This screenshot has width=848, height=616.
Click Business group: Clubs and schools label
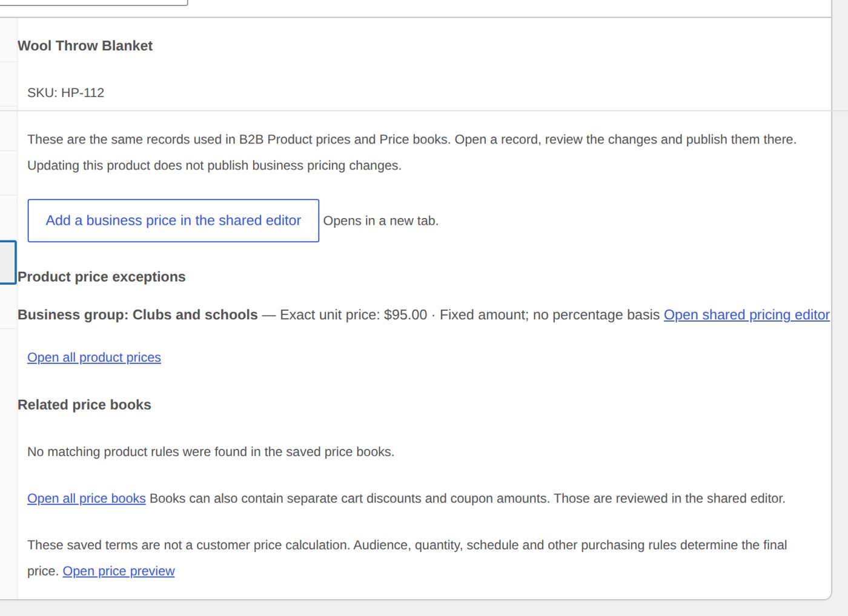coord(137,315)
